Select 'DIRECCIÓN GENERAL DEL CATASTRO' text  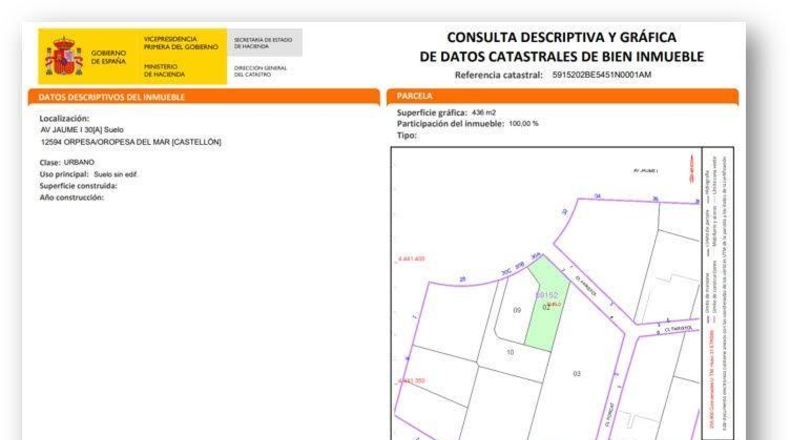(x=260, y=71)
